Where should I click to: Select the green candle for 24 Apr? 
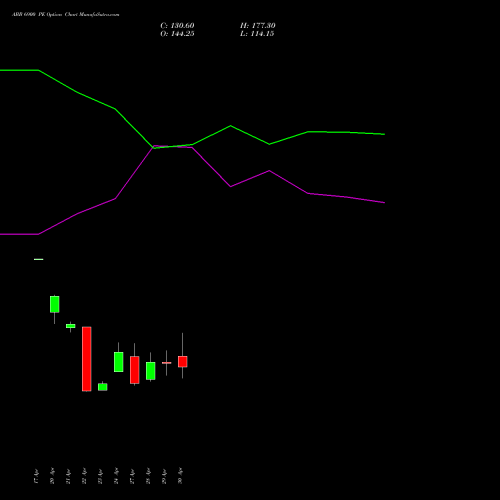pyautogui.click(x=119, y=362)
